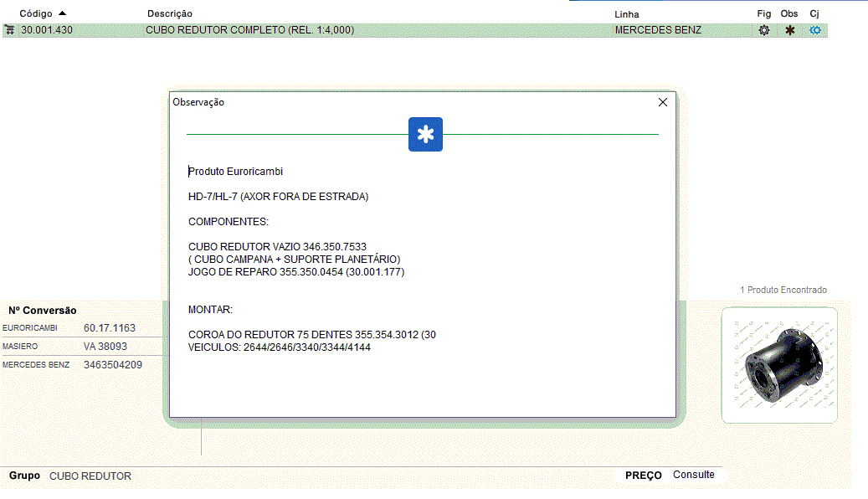Select Masiero conversion number VA 38093

[x=105, y=347]
